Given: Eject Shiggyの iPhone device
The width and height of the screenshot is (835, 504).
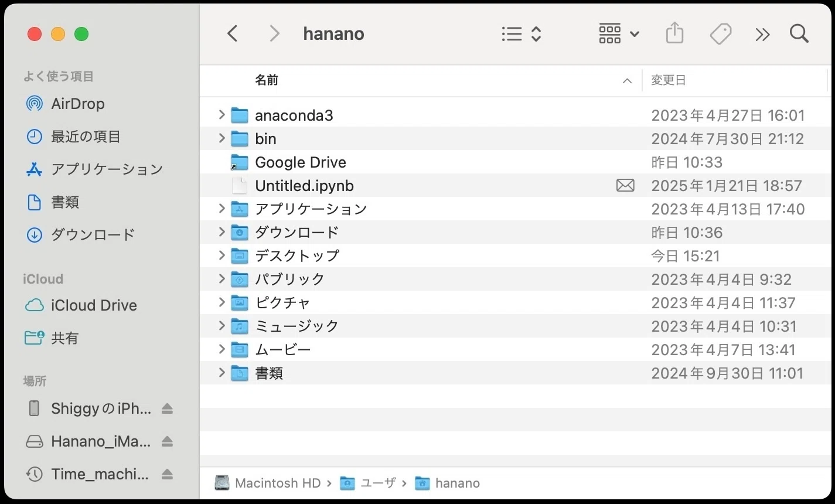Looking at the screenshot, I should click(167, 408).
